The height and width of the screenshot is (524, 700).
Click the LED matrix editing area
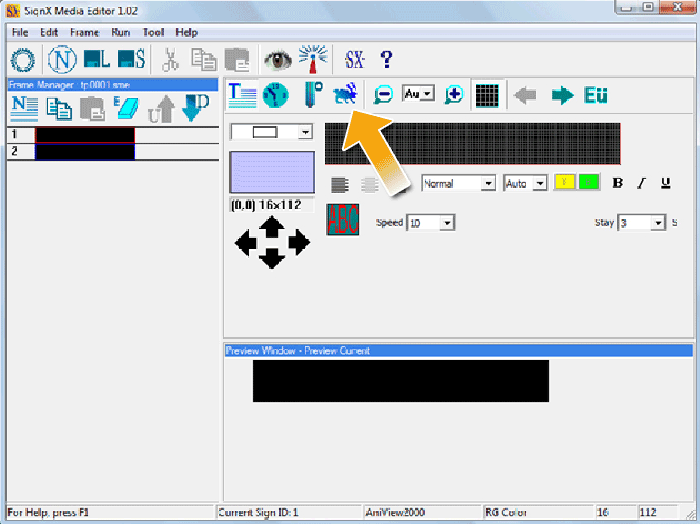click(x=473, y=144)
